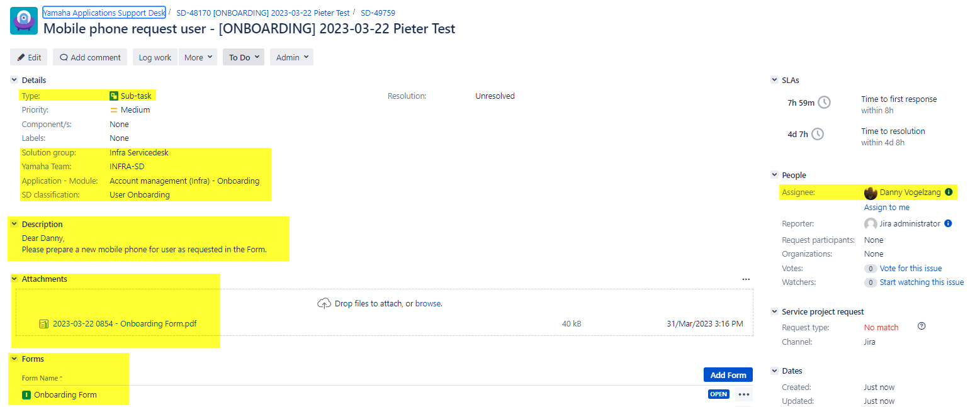Click the Infra Servicedesk solution group value
Screen dimensions: 980x407
pyautogui.click(x=139, y=153)
